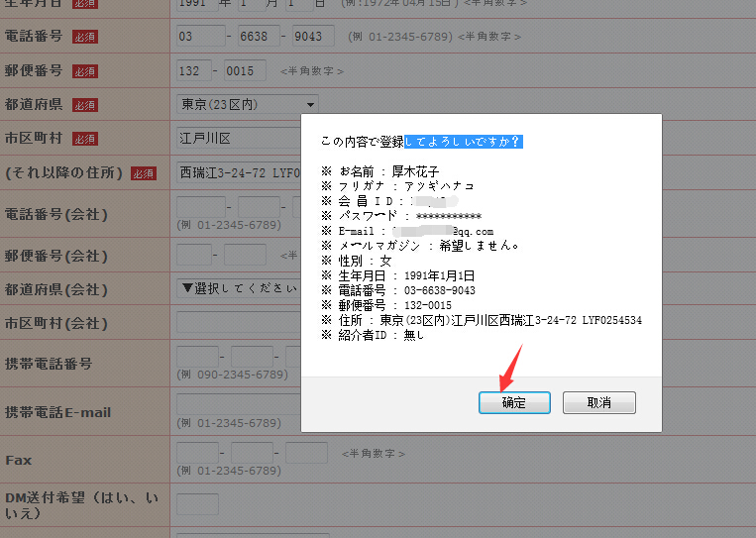The height and width of the screenshot is (538, 756).
Task: Click the highlighted してよろしいですか？ text in dialog
Action: (x=463, y=142)
